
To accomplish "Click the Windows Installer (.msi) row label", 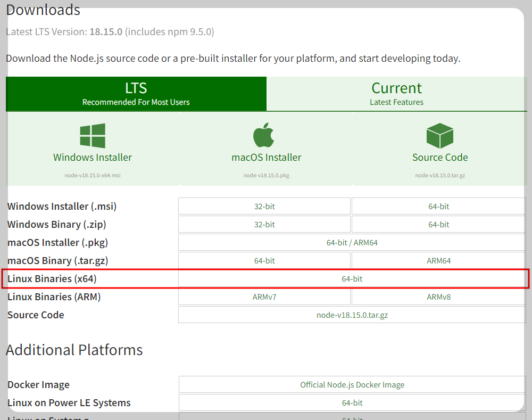I will 62,206.
